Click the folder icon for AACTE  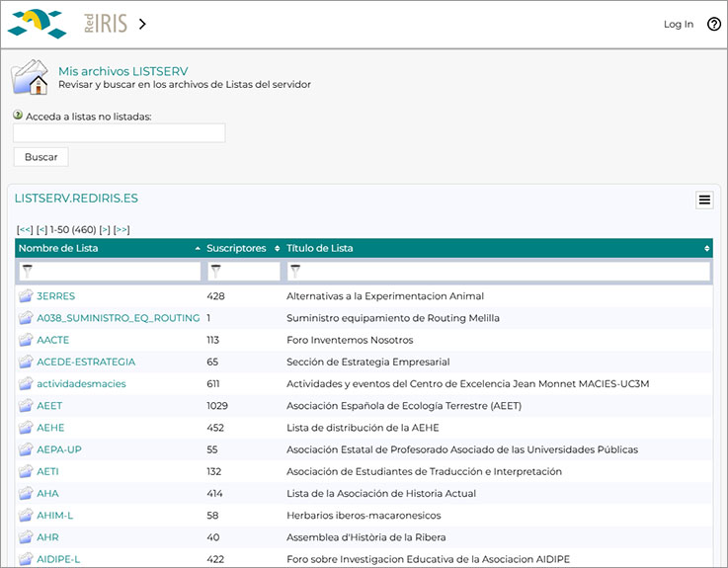pyautogui.click(x=26, y=339)
